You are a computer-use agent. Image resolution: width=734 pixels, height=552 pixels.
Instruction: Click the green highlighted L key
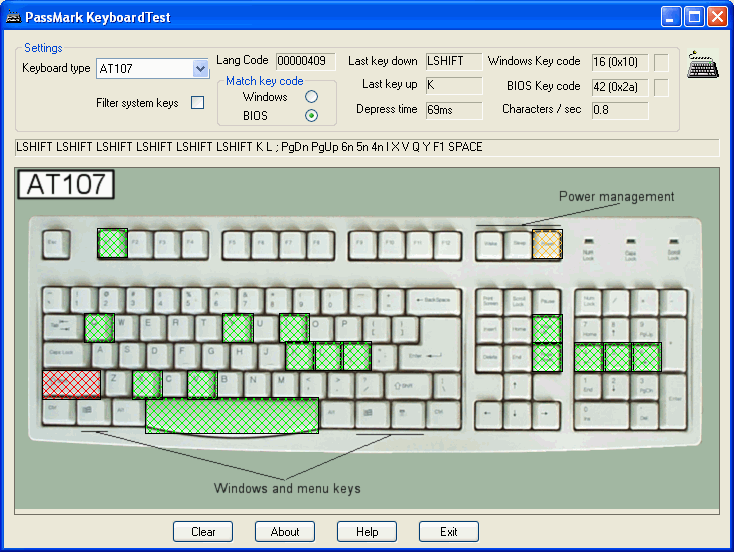coord(329,356)
